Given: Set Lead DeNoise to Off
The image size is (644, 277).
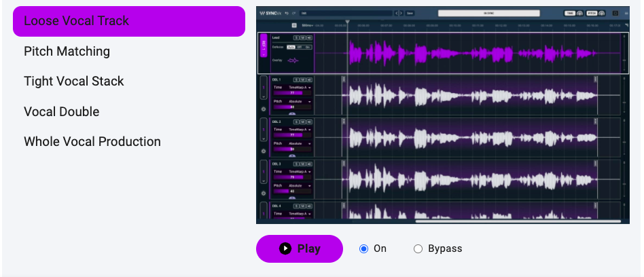Looking at the screenshot, I should point(299,47).
